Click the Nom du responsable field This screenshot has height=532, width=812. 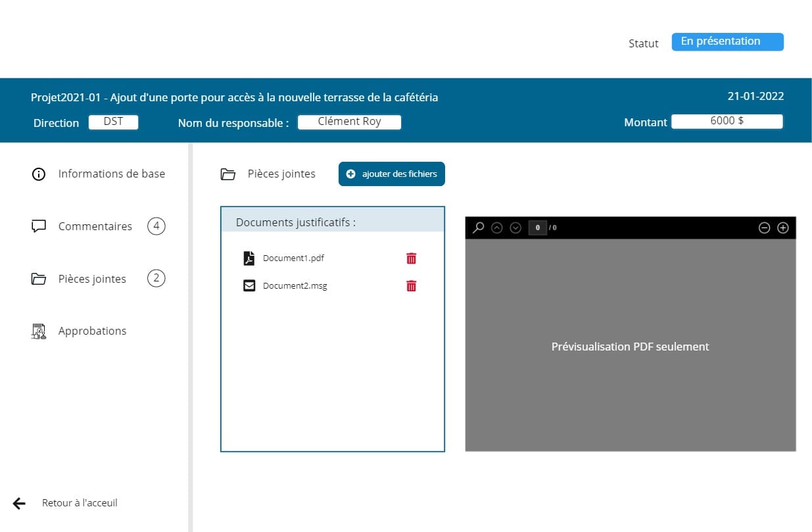coord(349,122)
